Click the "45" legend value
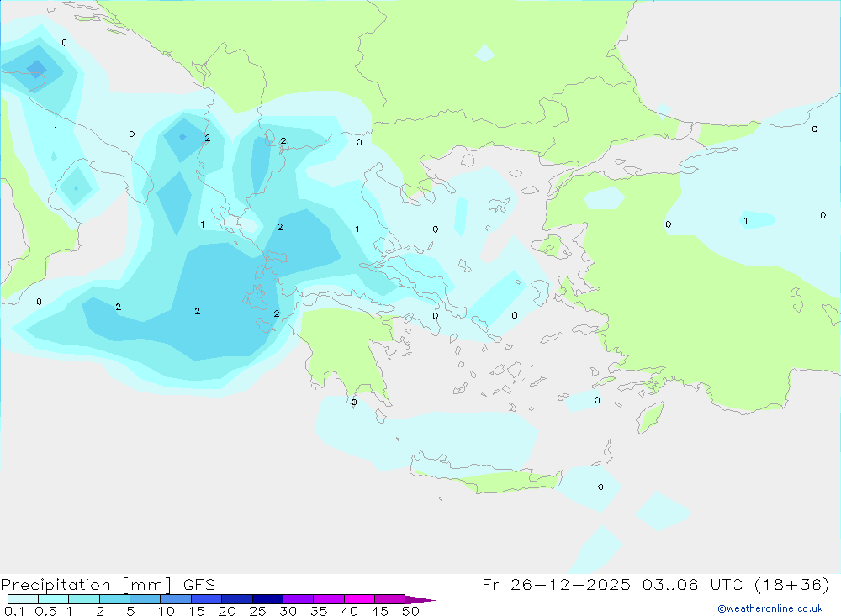The height and width of the screenshot is (616, 841). coord(380,611)
